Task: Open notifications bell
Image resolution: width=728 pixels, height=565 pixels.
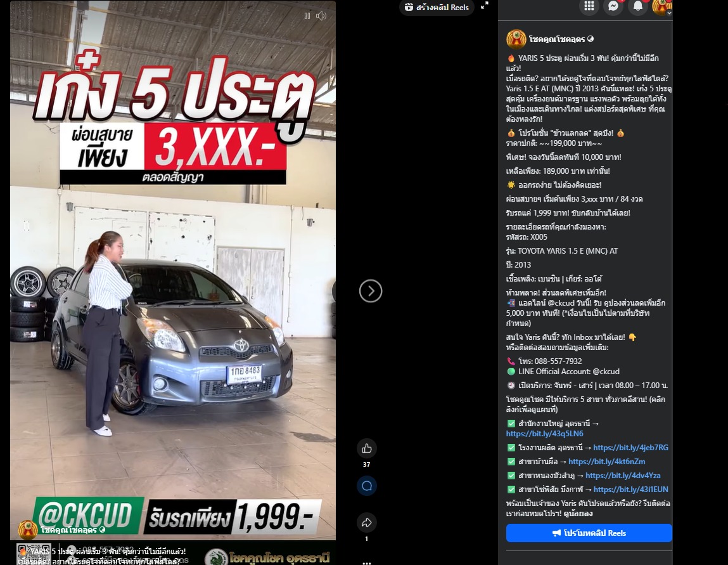Action: (638, 6)
